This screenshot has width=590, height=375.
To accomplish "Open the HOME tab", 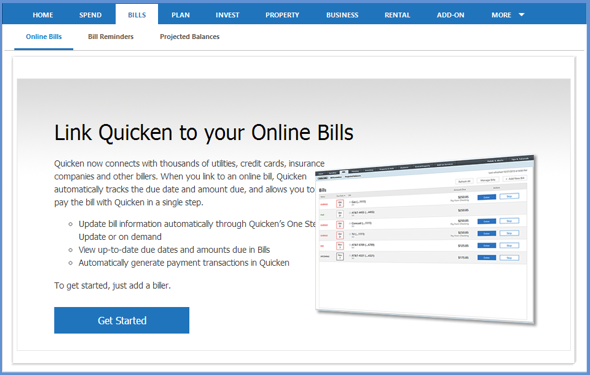I will [x=43, y=15].
